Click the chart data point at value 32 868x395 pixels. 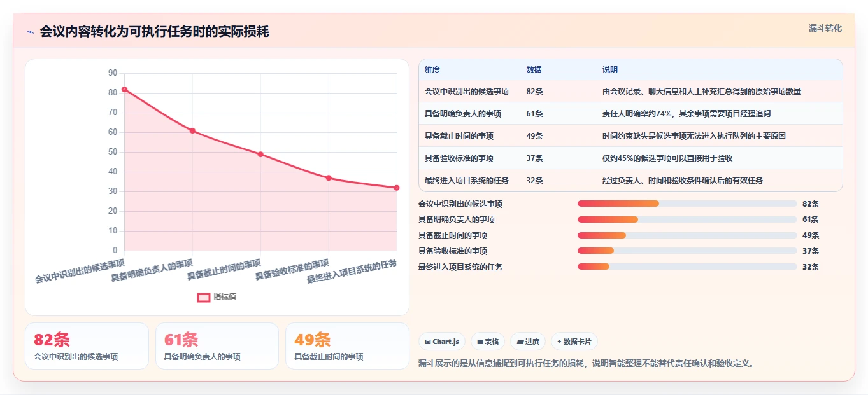coord(397,188)
